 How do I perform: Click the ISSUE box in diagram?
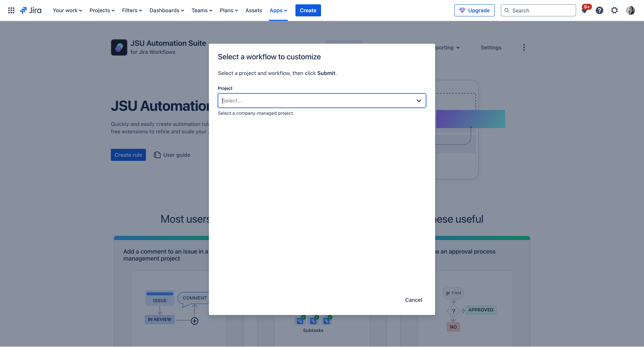pyautogui.click(x=160, y=298)
